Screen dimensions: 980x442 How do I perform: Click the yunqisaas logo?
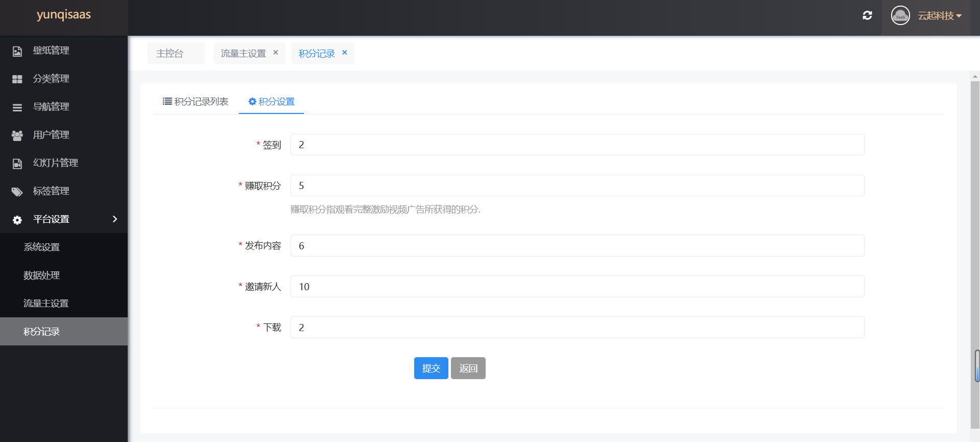click(64, 14)
